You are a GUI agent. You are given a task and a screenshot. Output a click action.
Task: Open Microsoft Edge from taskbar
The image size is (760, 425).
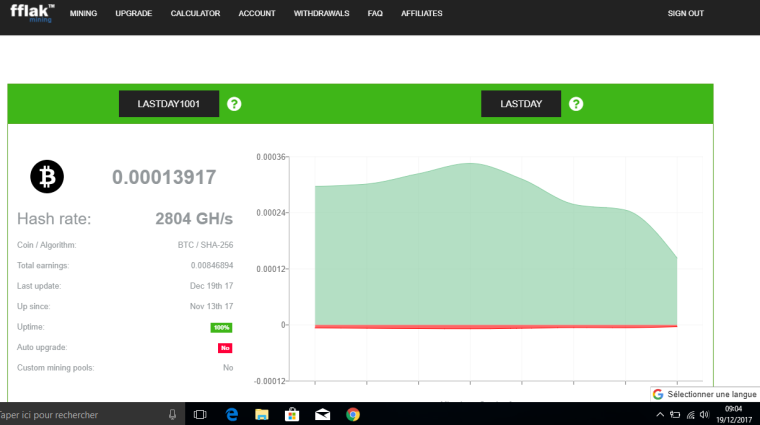[230, 414]
